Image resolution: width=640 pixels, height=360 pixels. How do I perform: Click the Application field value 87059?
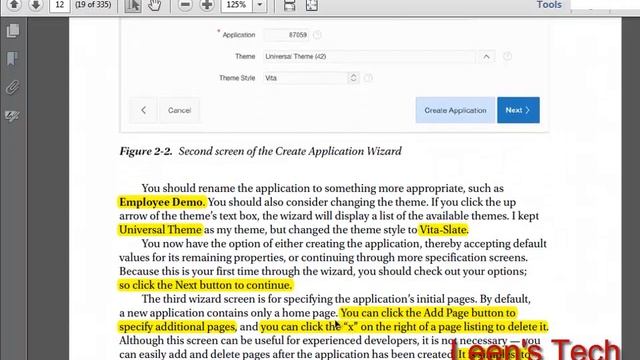point(287,35)
